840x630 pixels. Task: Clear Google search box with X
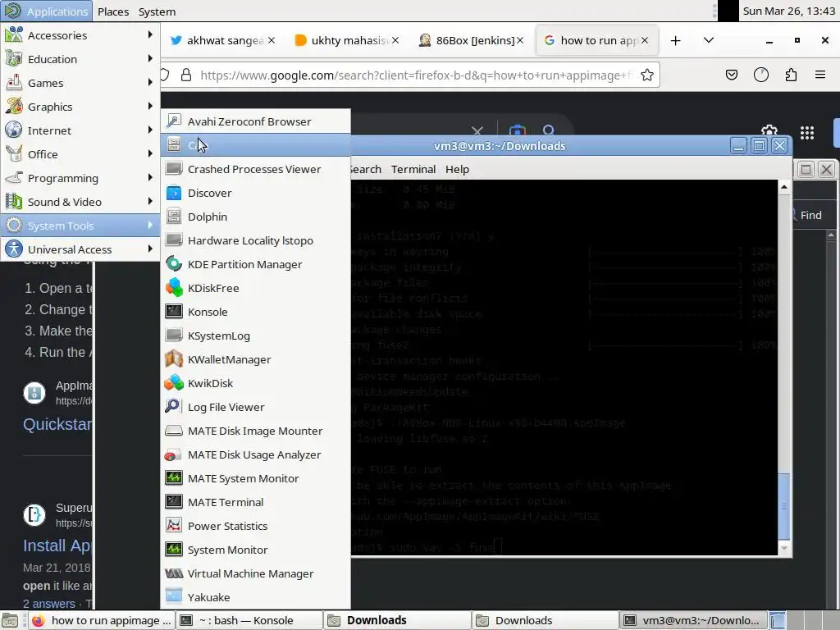click(477, 130)
